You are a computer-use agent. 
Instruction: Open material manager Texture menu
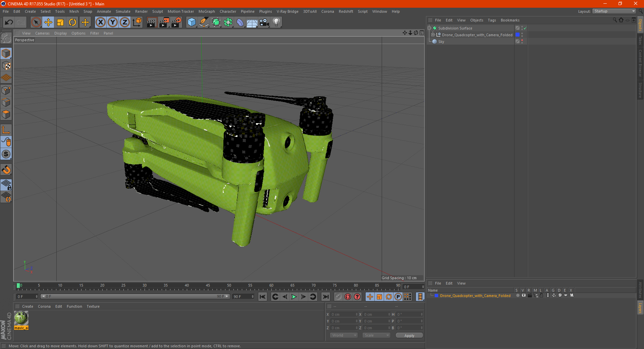93,306
